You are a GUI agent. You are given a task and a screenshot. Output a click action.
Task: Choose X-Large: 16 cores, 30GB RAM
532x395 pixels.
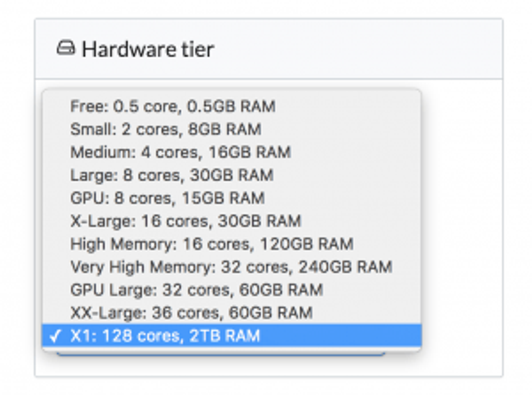click(x=232, y=221)
